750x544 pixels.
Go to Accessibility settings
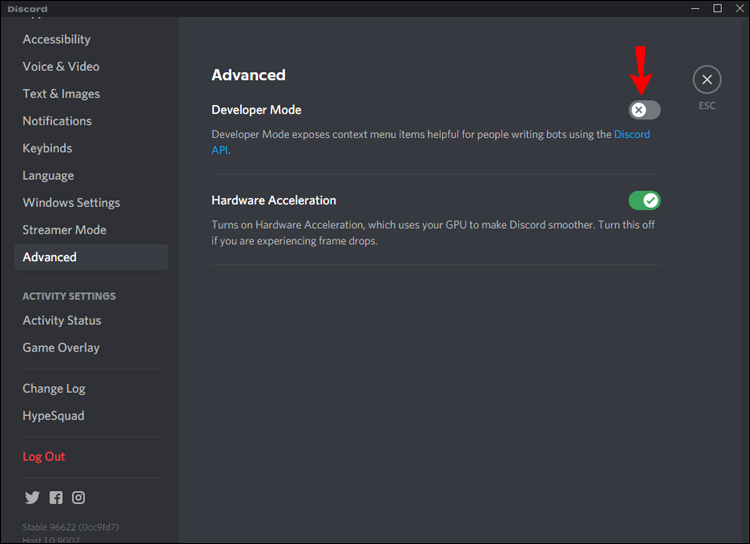pos(57,39)
